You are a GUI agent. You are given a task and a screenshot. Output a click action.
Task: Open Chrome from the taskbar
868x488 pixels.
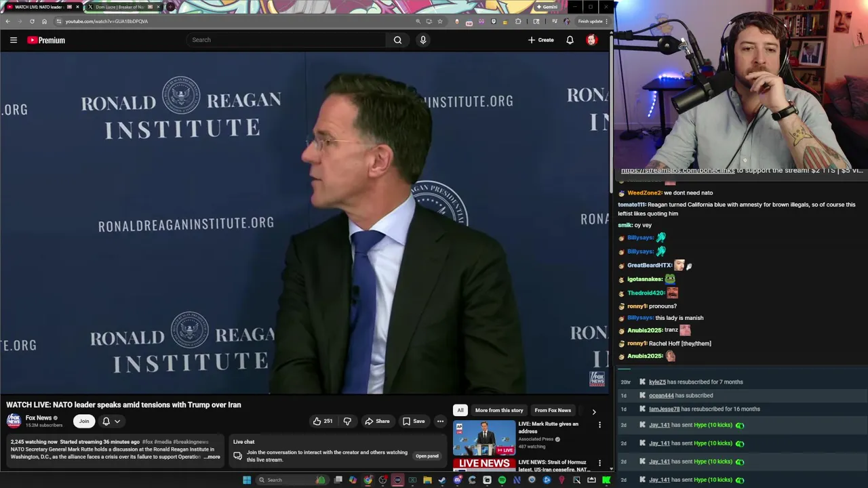click(368, 480)
